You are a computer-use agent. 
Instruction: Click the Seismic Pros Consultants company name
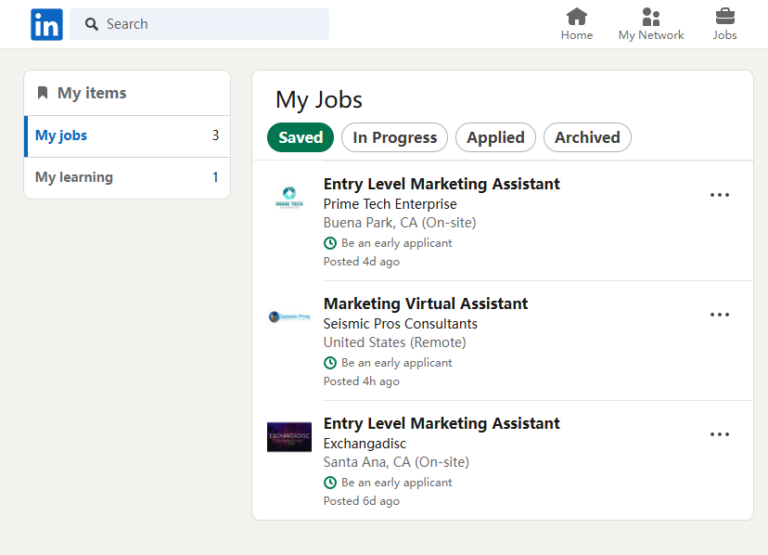[x=400, y=324]
